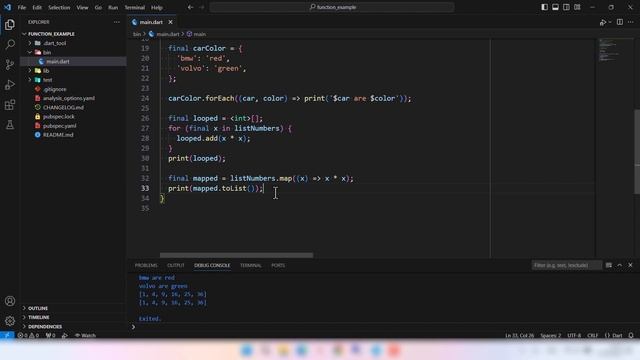Open the Run menu
This screenshot has height=360, width=640.
click(x=113, y=7)
